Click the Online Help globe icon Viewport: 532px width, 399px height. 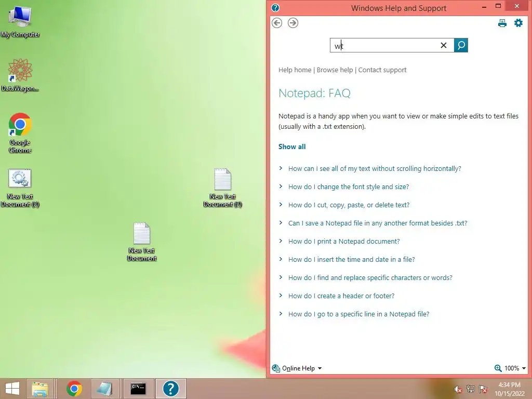[x=276, y=368]
